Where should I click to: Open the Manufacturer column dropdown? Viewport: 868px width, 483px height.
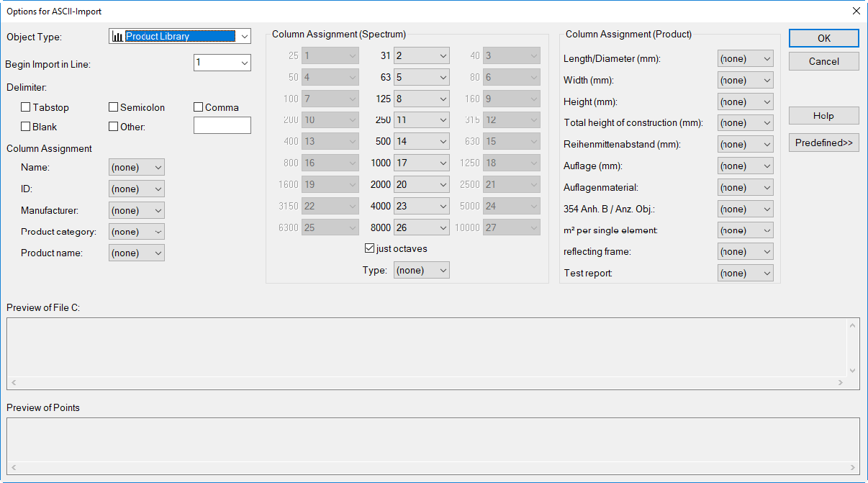click(137, 210)
